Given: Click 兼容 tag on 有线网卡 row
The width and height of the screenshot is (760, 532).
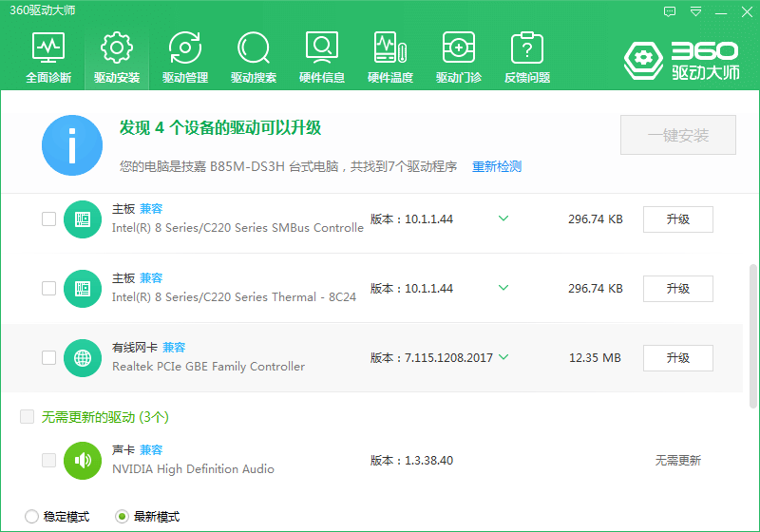Looking at the screenshot, I should (x=174, y=348).
